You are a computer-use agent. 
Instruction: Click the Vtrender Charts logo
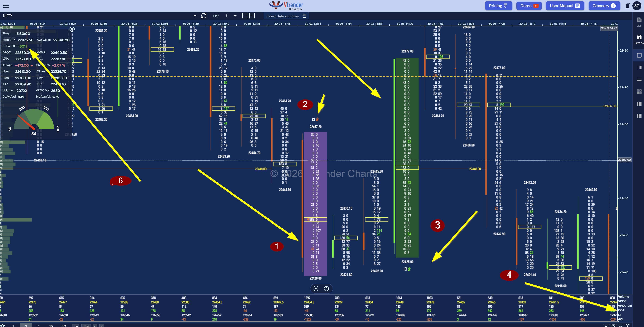coord(286,6)
